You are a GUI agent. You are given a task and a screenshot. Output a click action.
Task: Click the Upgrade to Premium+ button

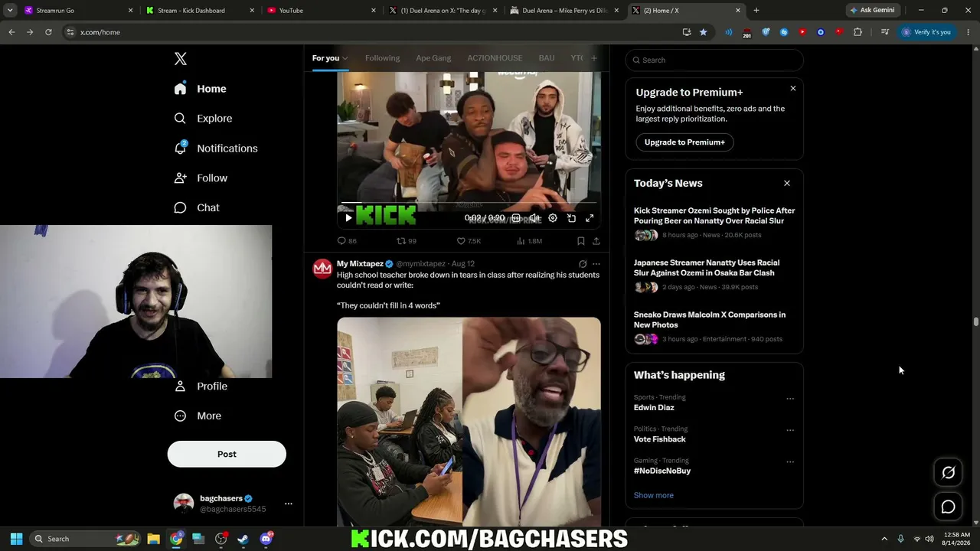[x=684, y=142]
